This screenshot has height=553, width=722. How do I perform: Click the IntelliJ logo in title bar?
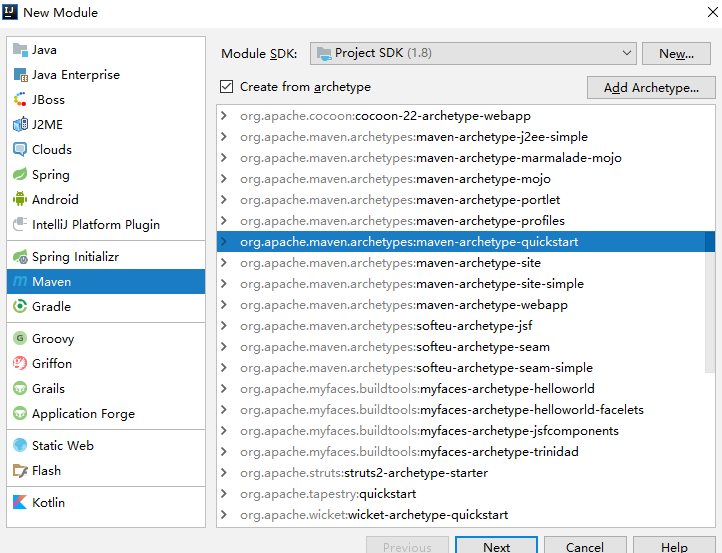10,12
